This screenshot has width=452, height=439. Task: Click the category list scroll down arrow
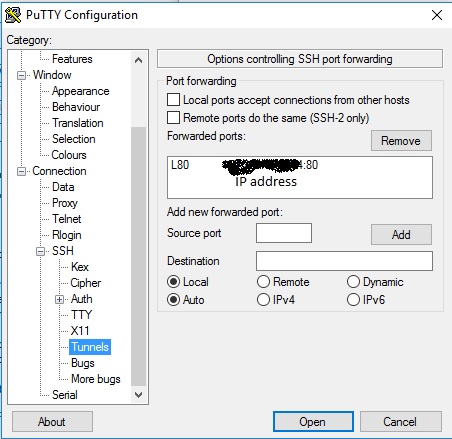click(x=138, y=395)
